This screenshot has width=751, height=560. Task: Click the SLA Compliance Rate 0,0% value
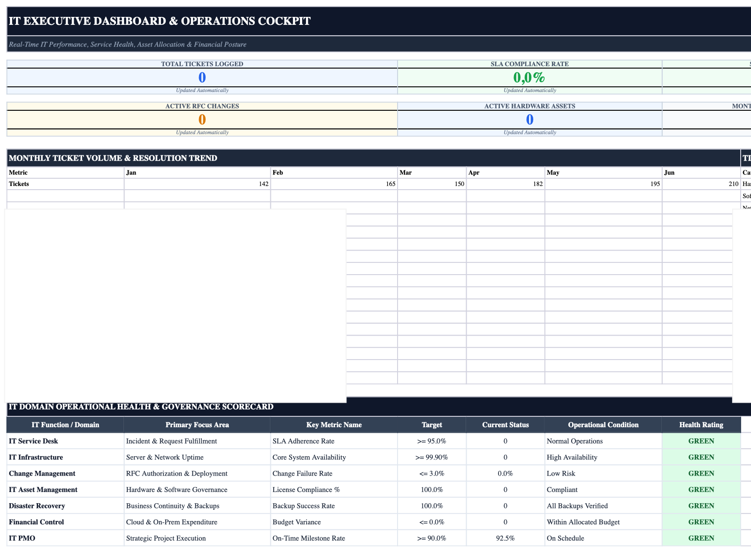[x=529, y=77]
